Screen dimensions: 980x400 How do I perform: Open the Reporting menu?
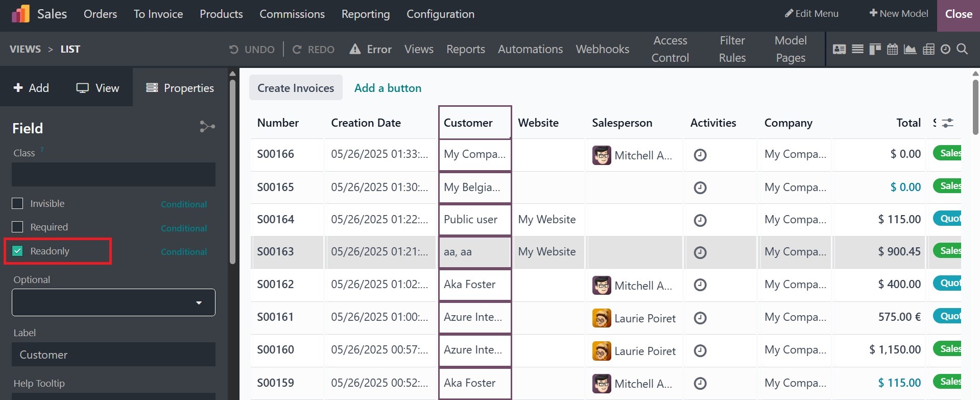pyautogui.click(x=365, y=14)
